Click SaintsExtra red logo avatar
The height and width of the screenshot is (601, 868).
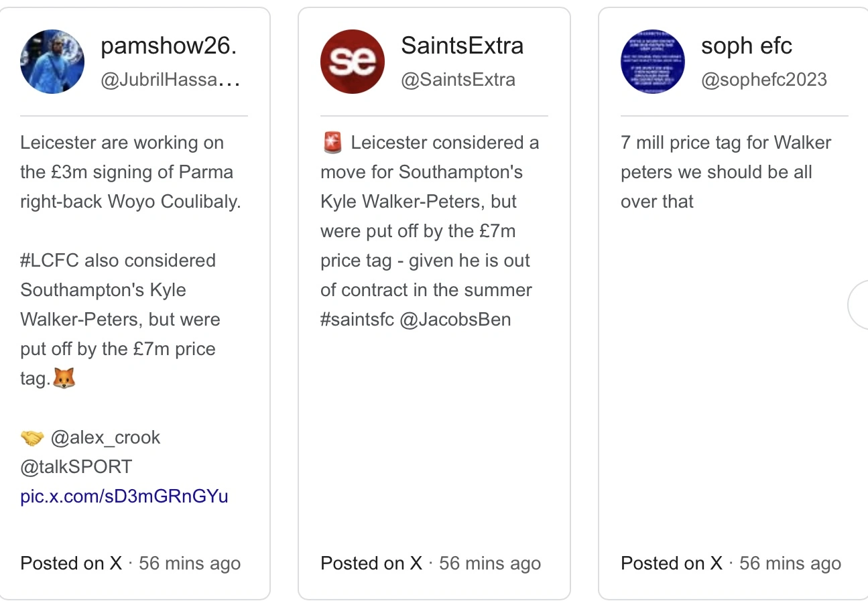tap(353, 61)
